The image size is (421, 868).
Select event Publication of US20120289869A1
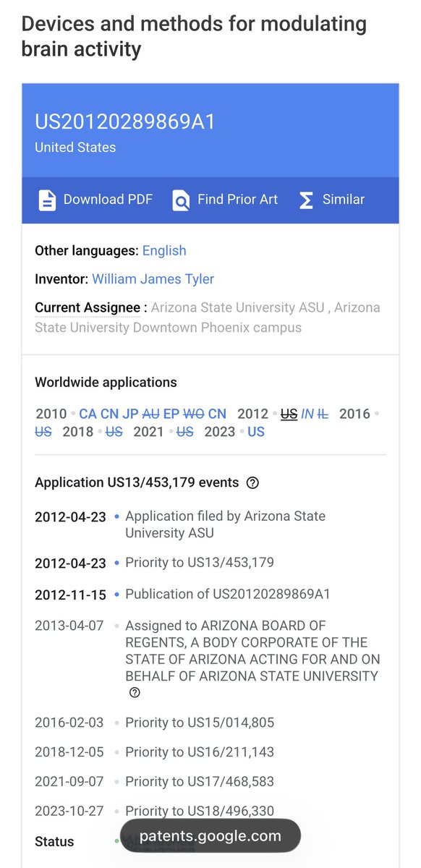point(228,595)
